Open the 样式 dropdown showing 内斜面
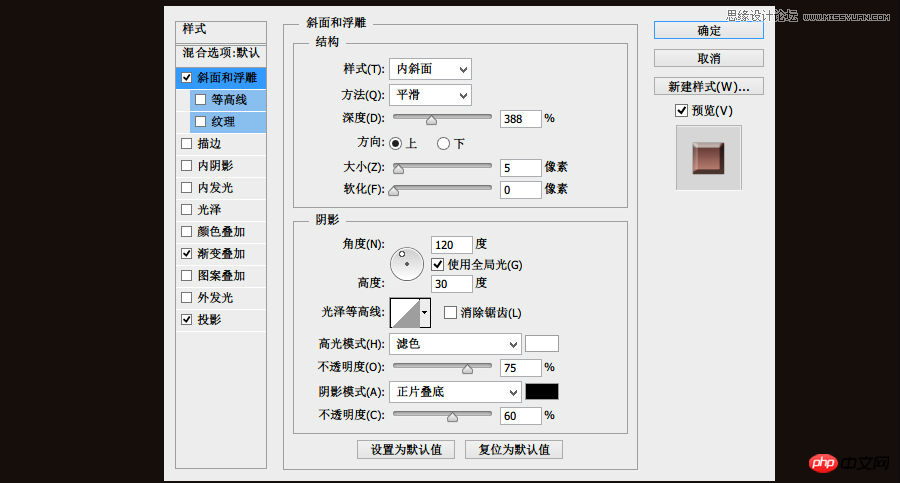This screenshot has height=483, width=900. (x=430, y=69)
